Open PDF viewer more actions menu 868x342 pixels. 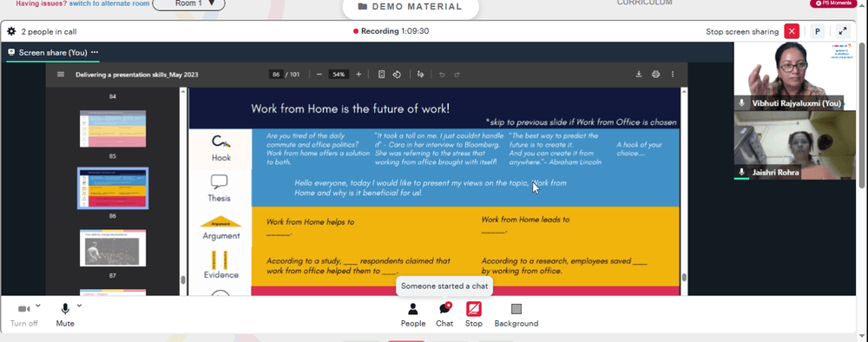click(x=673, y=74)
